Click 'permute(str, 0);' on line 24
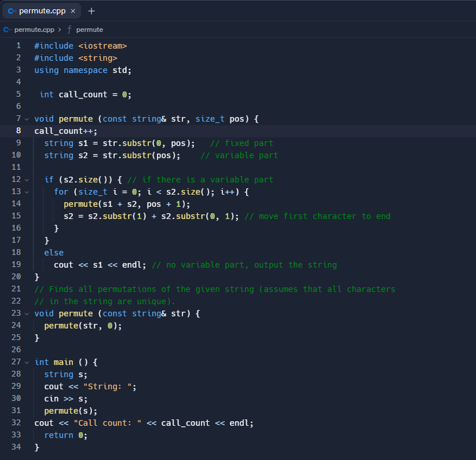 (83, 326)
